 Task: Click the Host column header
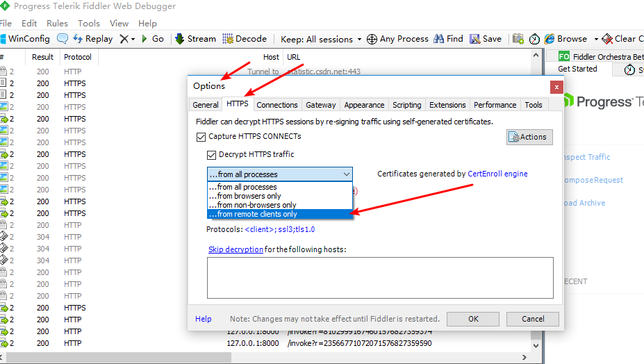coord(271,57)
